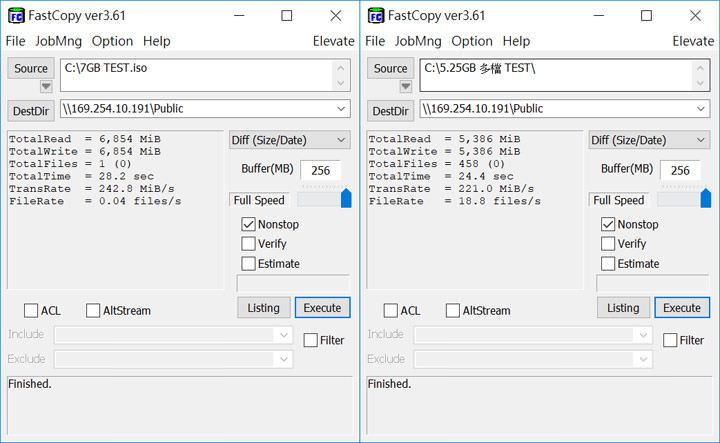Click the Full Speed slider in left window
Viewport: 720px width, 443px height.
point(320,199)
